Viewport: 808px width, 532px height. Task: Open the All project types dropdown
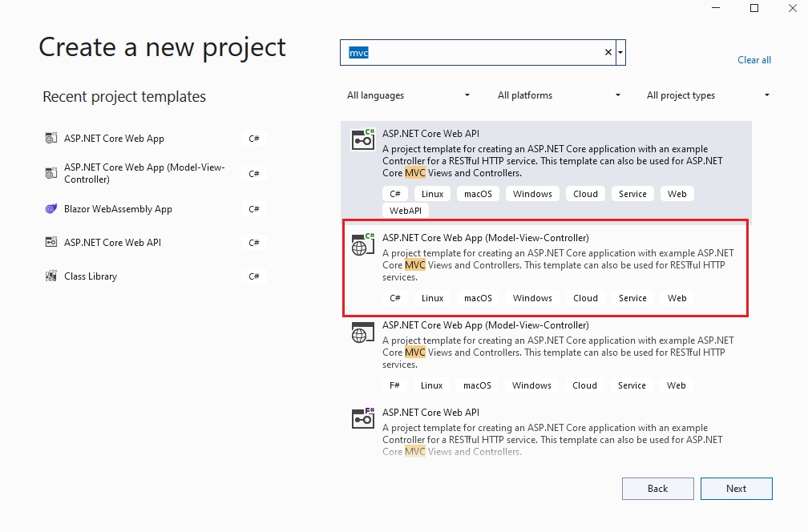click(708, 95)
